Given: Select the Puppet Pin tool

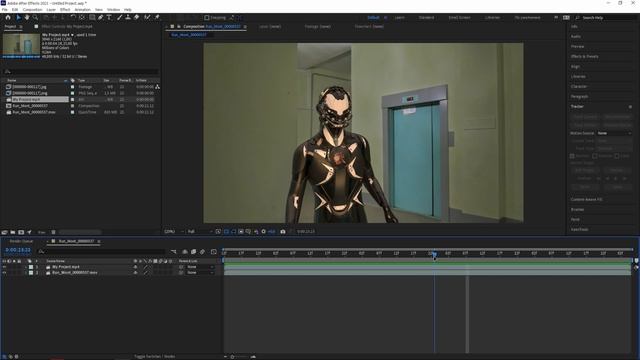Looking at the screenshot, I should coord(157,18).
